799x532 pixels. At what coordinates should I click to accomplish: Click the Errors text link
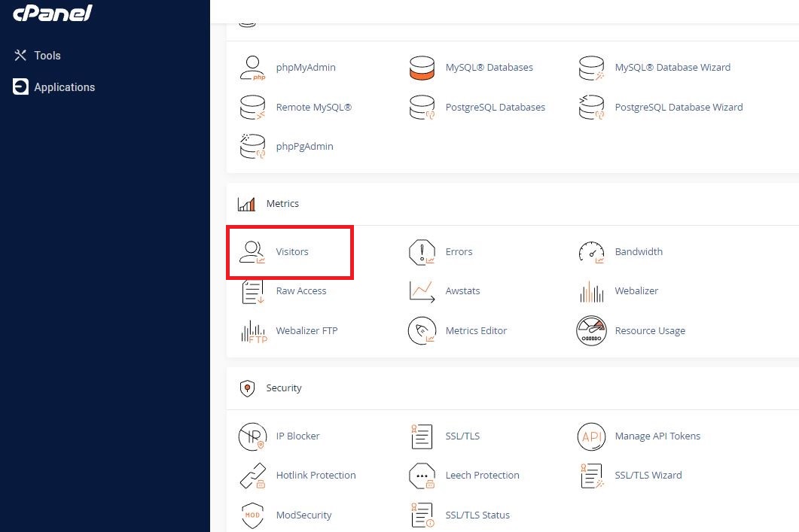(x=459, y=252)
